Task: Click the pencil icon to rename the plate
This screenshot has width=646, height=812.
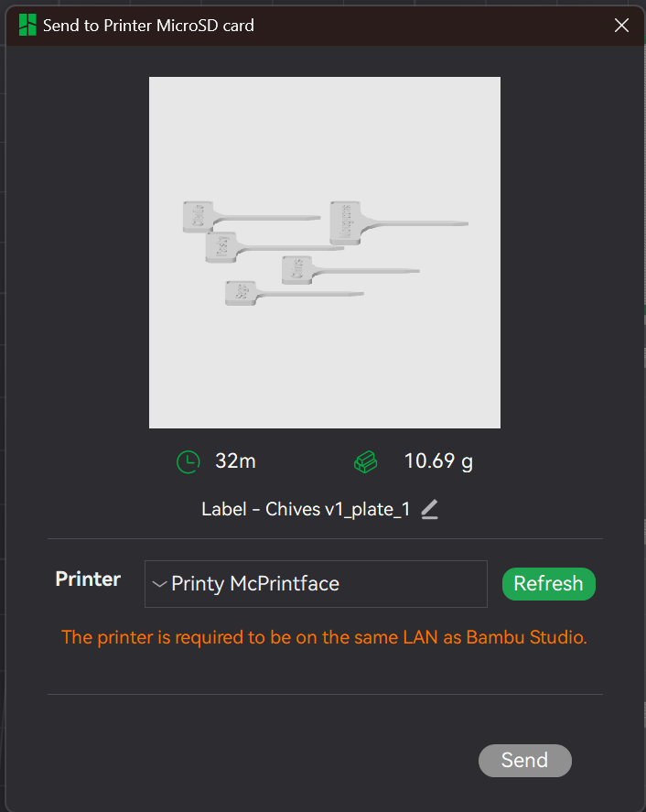Action: [x=429, y=509]
